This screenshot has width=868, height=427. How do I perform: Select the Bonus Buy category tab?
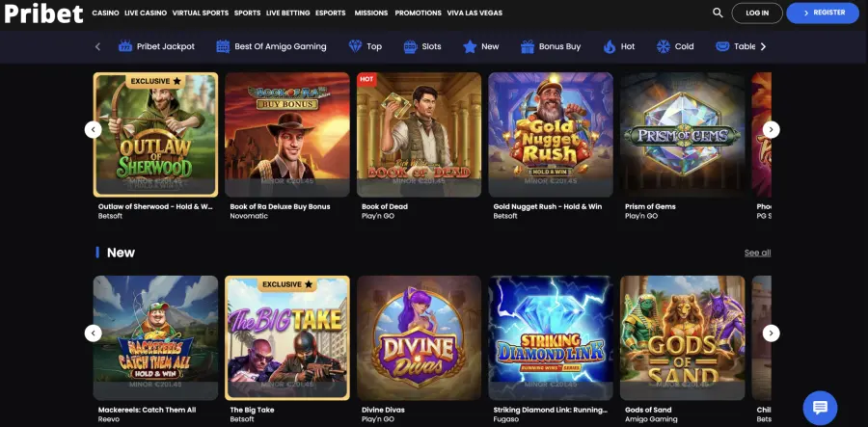pos(551,46)
